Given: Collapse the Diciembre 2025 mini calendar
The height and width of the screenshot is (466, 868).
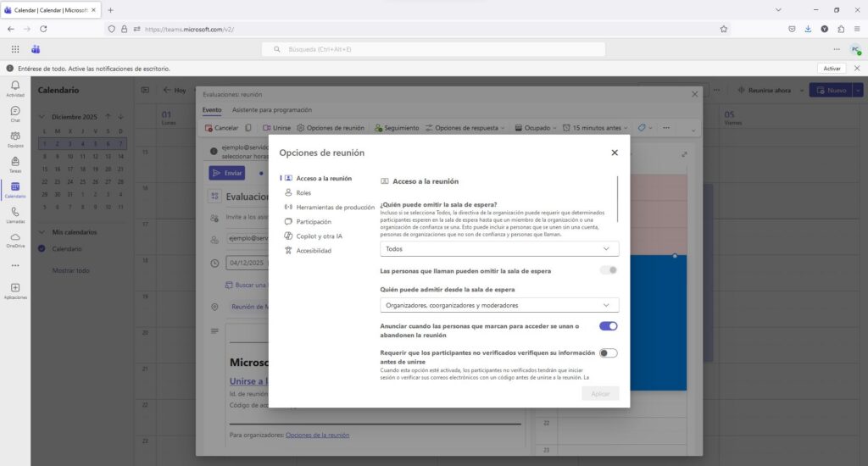Looking at the screenshot, I should coord(42,117).
